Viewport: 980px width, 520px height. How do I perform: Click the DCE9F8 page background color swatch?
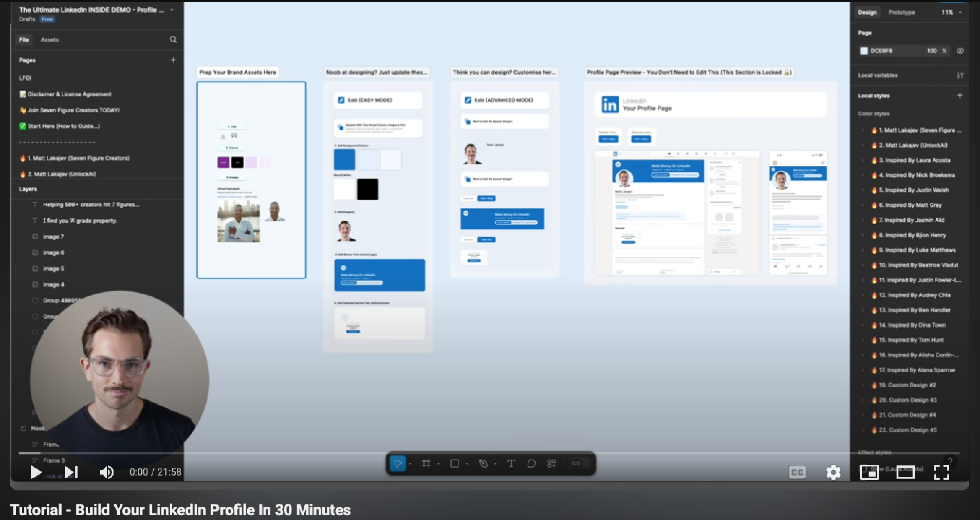864,50
